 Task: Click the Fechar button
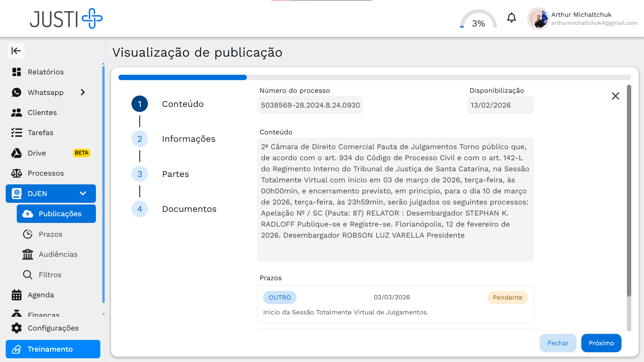(558, 343)
